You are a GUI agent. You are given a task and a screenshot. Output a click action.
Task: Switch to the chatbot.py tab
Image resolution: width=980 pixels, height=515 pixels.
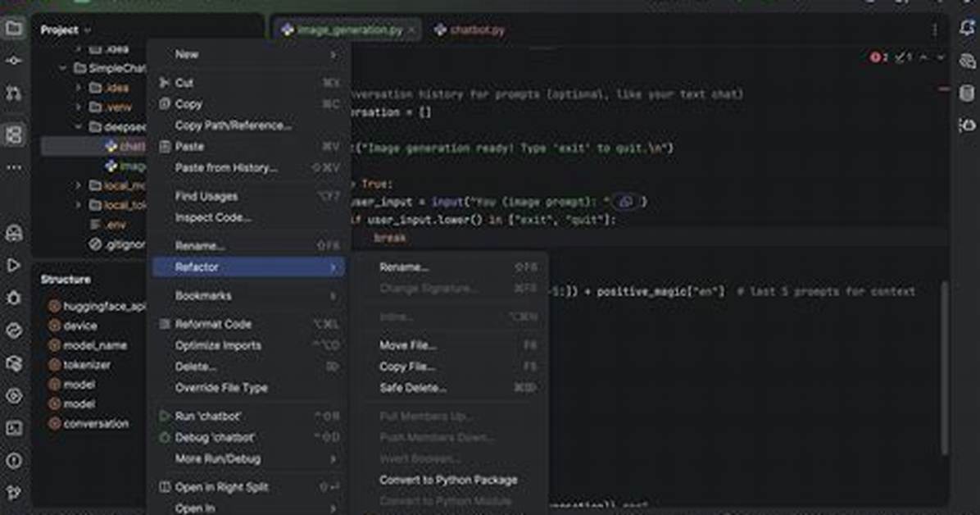click(470, 30)
